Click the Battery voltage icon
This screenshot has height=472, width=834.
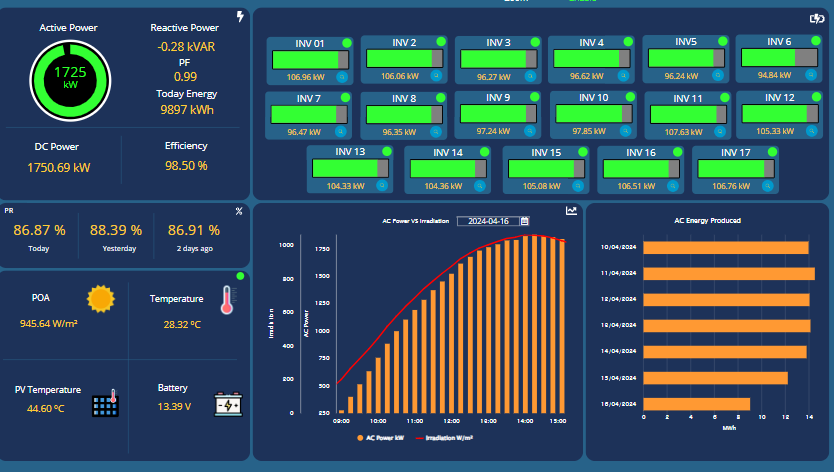(228, 404)
